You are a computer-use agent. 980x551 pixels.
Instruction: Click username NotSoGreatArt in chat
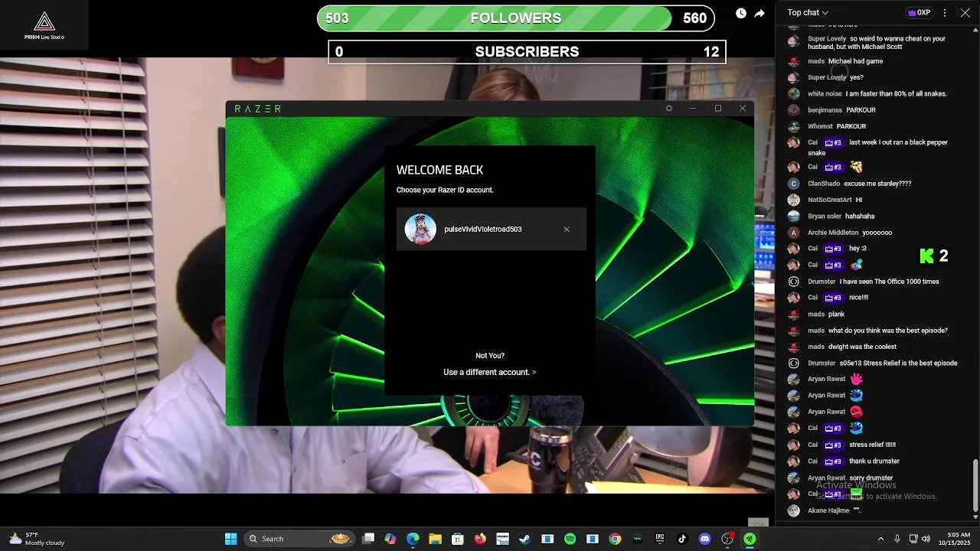point(830,200)
